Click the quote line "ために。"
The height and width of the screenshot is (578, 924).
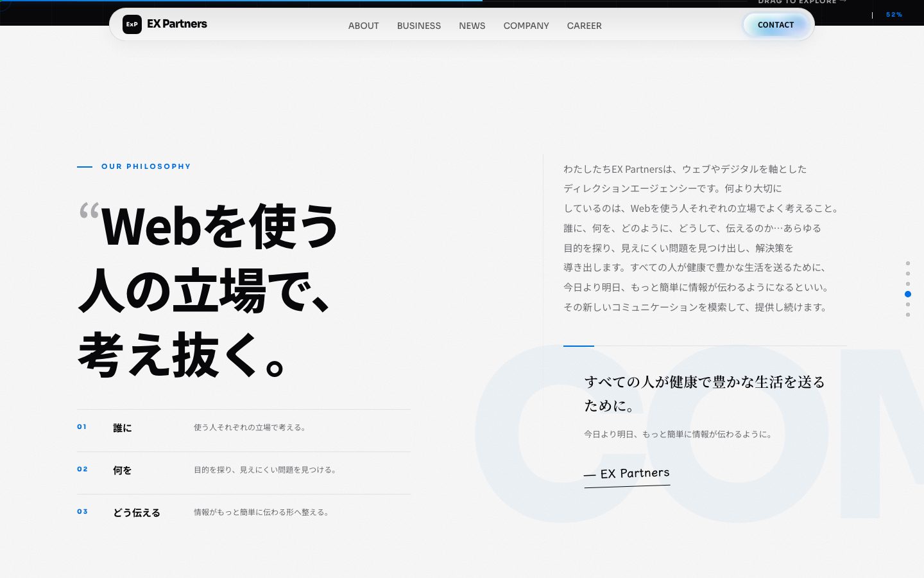611,406
